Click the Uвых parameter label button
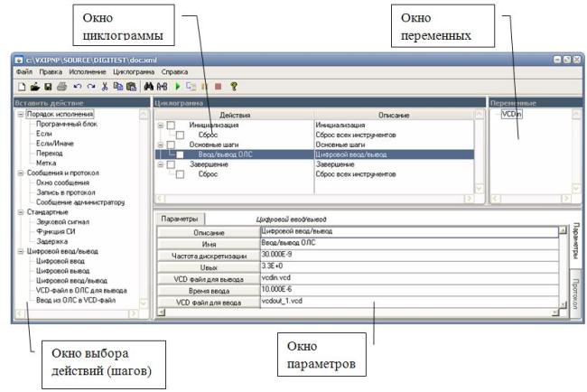The height and width of the screenshot is (392, 587). coord(209,267)
